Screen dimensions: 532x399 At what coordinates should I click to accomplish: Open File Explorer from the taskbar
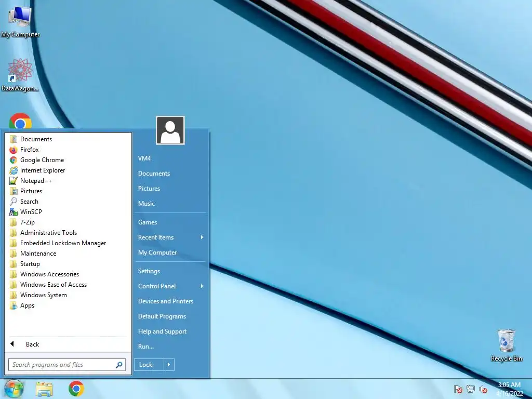(x=45, y=389)
